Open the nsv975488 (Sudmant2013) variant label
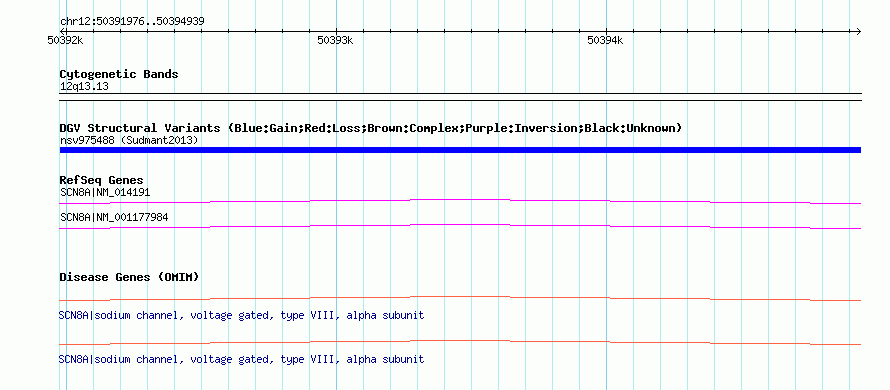890x390 pixels. click(x=129, y=140)
